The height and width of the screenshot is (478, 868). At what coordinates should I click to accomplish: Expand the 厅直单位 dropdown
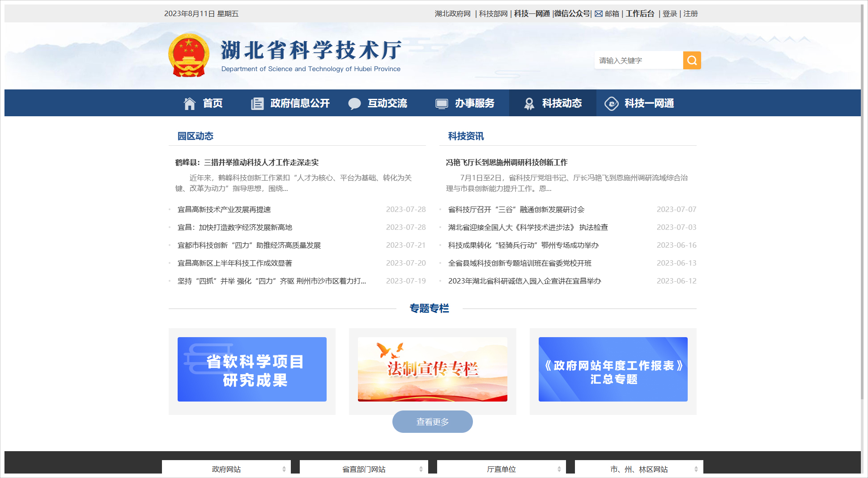(501, 469)
